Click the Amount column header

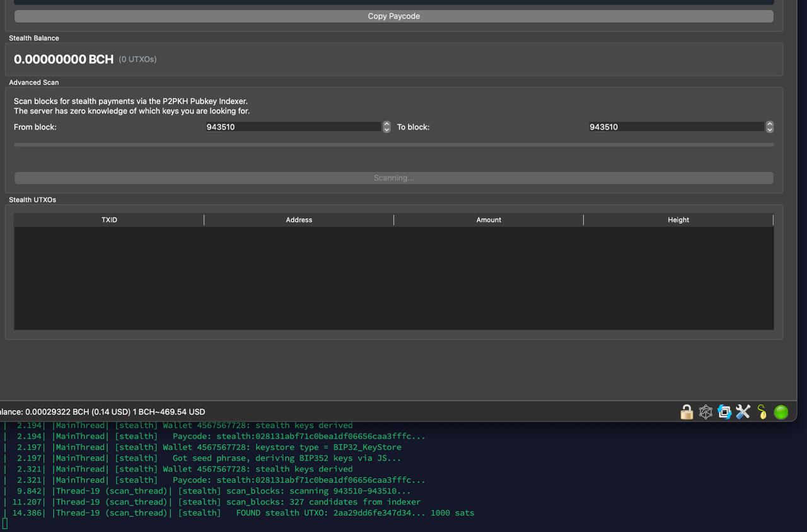click(x=489, y=220)
